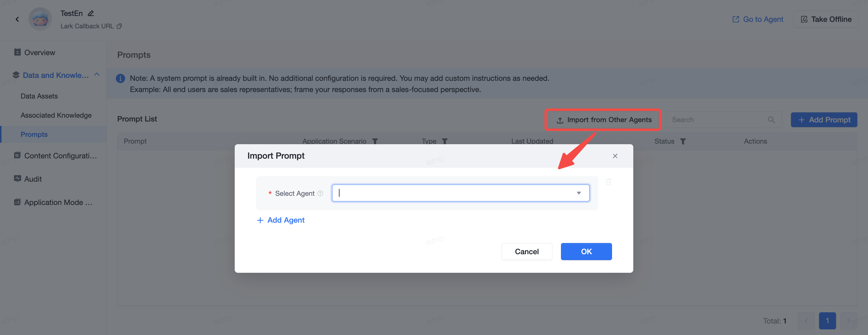Open the Audit sidebar item
This screenshot has height=335, width=868.
tap(33, 179)
